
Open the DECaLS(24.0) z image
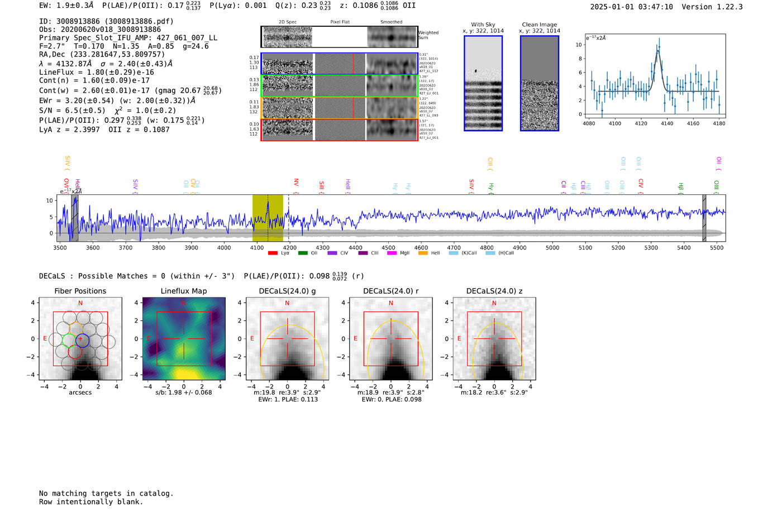point(494,339)
